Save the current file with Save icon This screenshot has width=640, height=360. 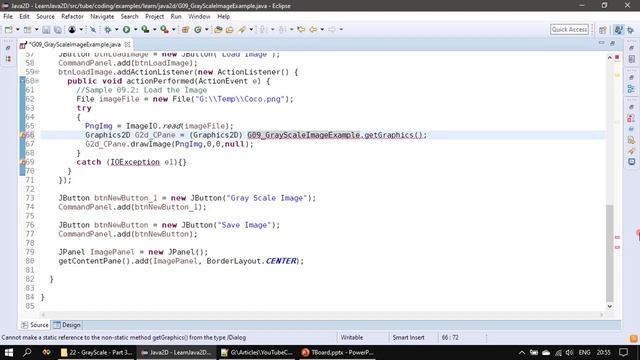(46, 29)
